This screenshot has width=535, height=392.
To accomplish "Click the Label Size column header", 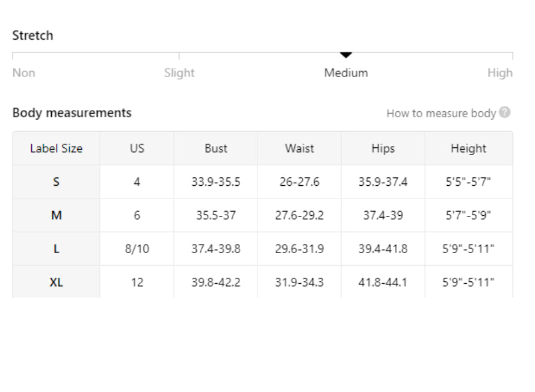I will (57, 149).
